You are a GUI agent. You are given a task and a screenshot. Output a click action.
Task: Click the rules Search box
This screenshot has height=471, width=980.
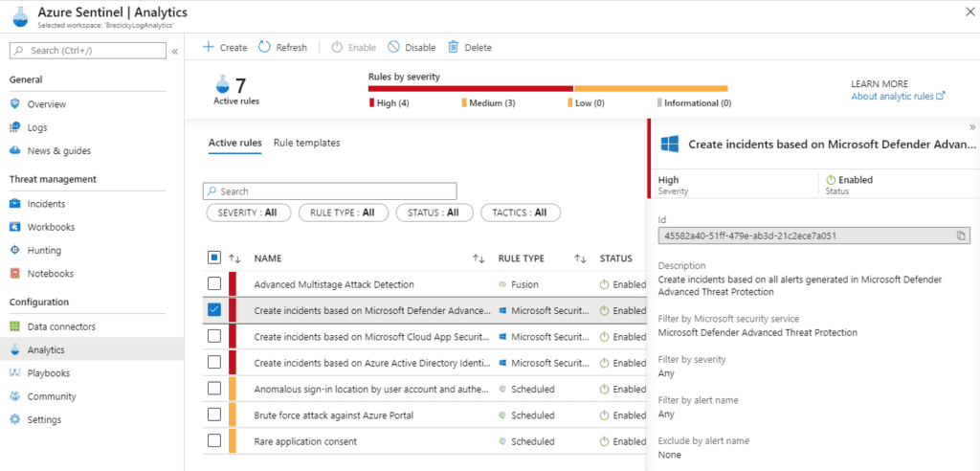point(330,191)
